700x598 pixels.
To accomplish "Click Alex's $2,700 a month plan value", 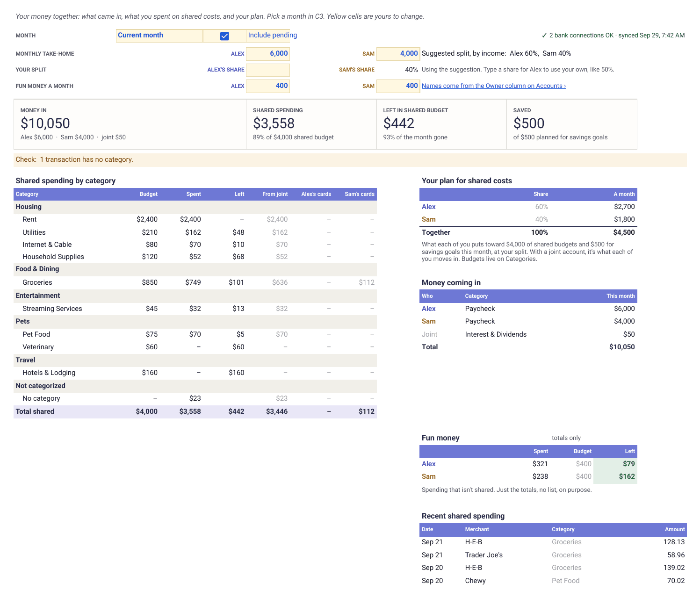I will [624, 207].
